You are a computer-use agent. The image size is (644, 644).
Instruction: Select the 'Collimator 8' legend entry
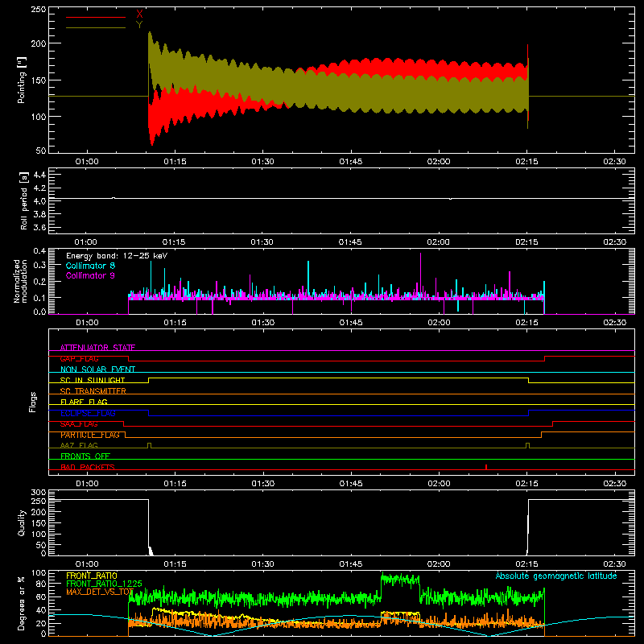(90, 266)
